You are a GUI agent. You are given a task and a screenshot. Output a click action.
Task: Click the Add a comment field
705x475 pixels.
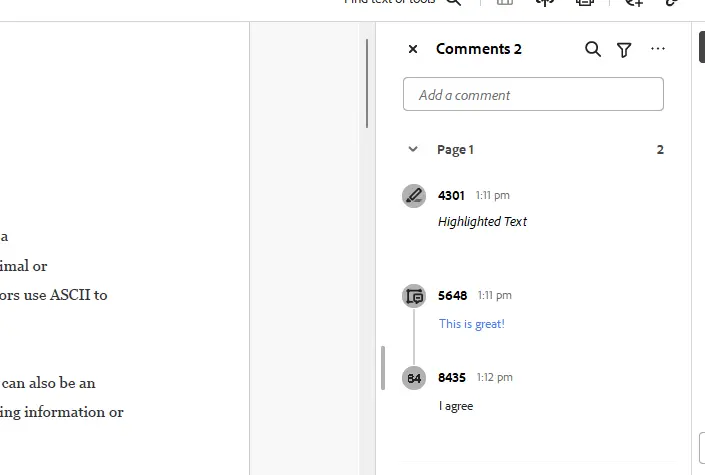click(x=533, y=94)
